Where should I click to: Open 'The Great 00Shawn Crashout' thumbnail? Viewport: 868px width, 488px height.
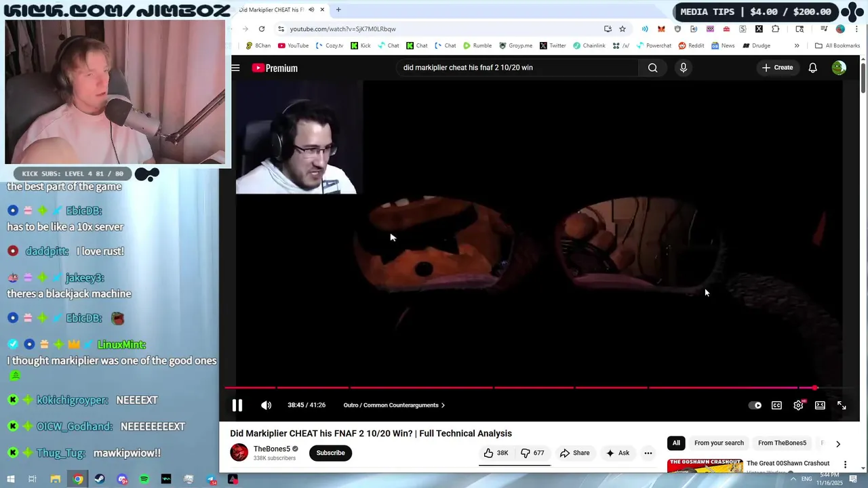tap(705, 465)
